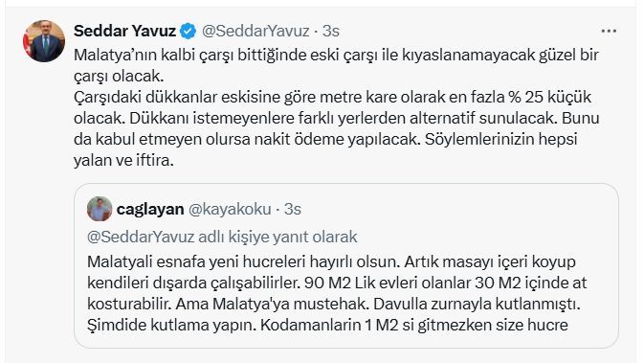Click the blue verified badge icon
644x363 pixels.
click(189, 32)
